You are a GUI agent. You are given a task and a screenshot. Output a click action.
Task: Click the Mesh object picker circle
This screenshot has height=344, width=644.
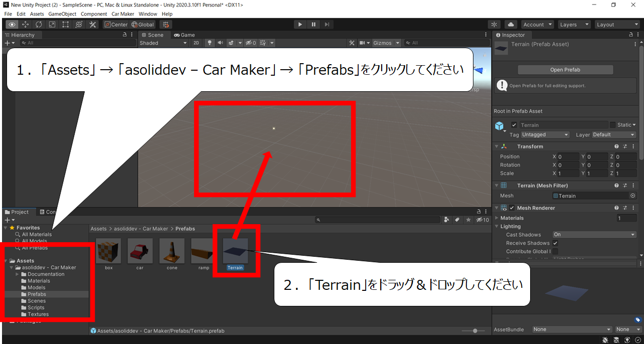(x=633, y=196)
